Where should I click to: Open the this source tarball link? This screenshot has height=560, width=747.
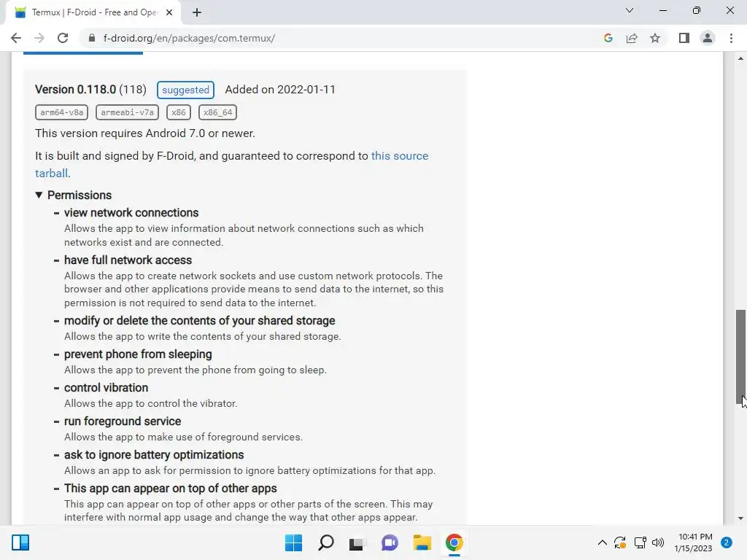click(231, 164)
